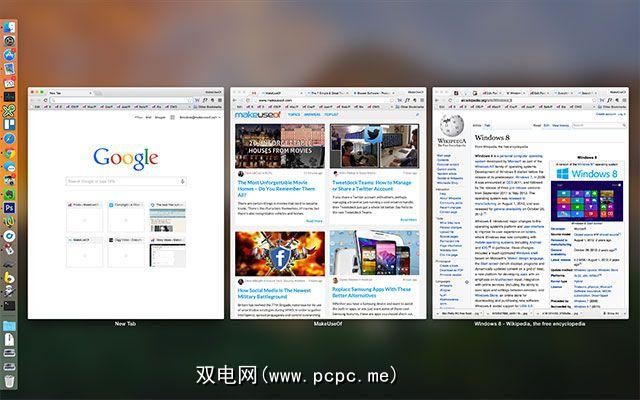The image size is (640, 400).
Task: Open Other Bookmarks folder in MakeUseOf window
Action: pyautogui.click(x=409, y=107)
